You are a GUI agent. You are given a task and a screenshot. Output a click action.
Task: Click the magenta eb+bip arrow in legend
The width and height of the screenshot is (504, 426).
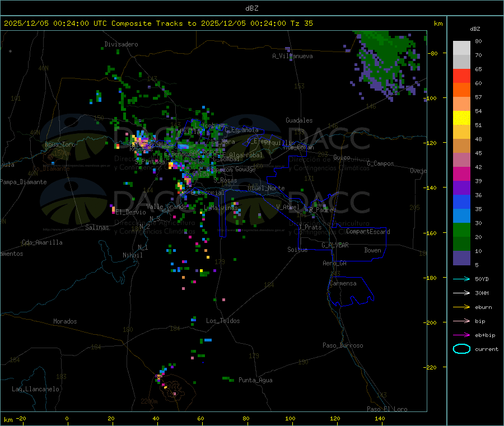461,335
